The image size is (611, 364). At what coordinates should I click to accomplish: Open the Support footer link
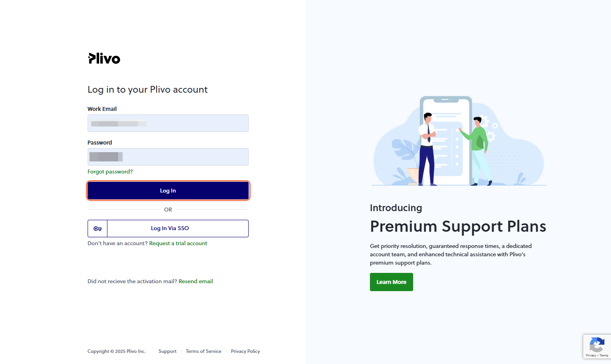pyautogui.click(x=167, y=351)
